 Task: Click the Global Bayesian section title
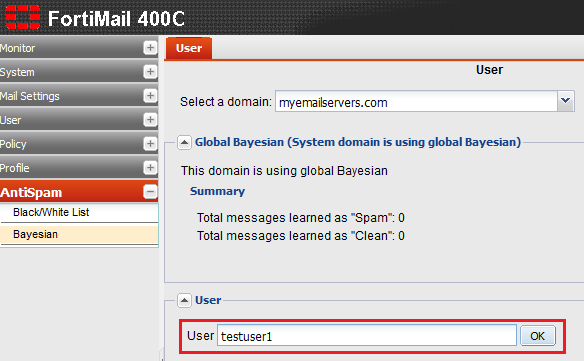358,142
